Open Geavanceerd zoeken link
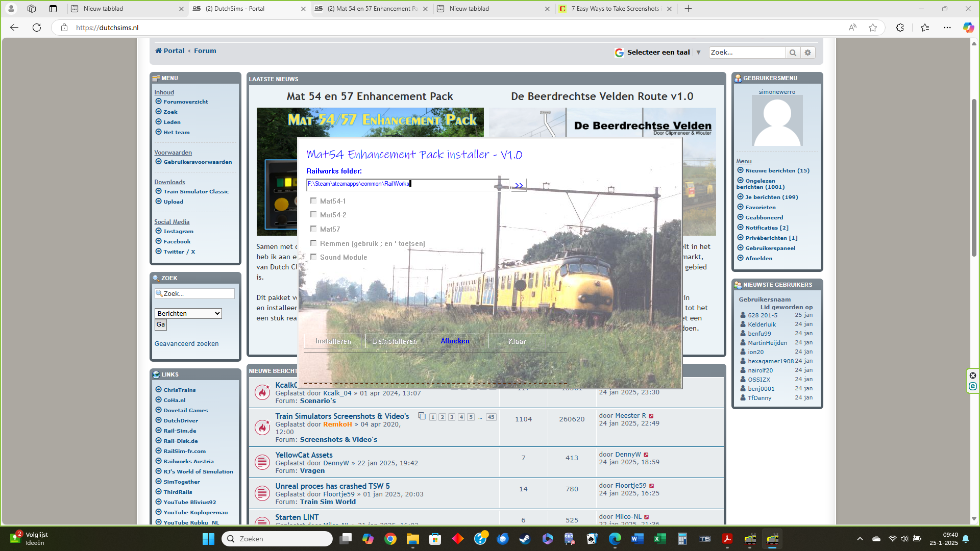Screen dimensions: 980x551 click(x=186, y=343)
